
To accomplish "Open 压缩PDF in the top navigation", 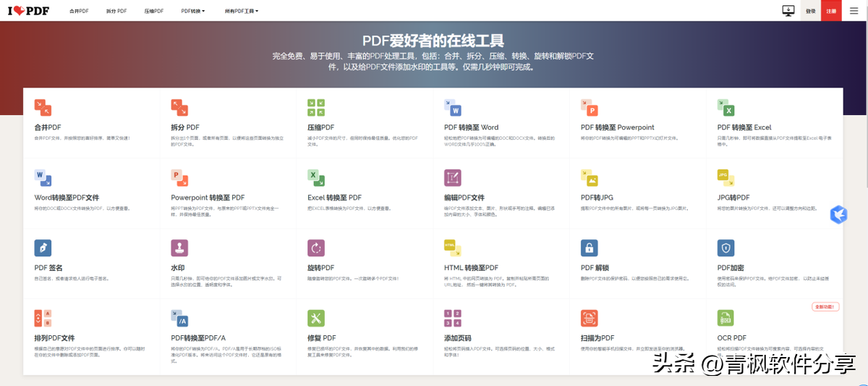I will pos(154,12).
